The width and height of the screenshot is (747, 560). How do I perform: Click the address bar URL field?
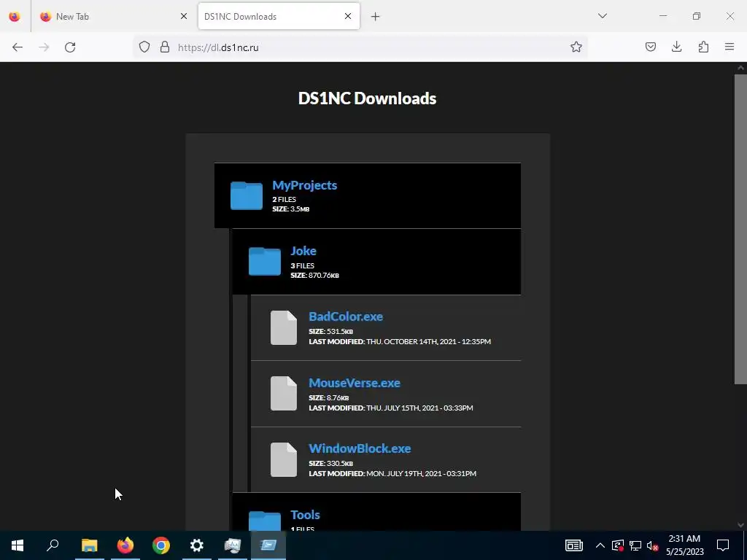pyautogui.click(x=362, y=47)
